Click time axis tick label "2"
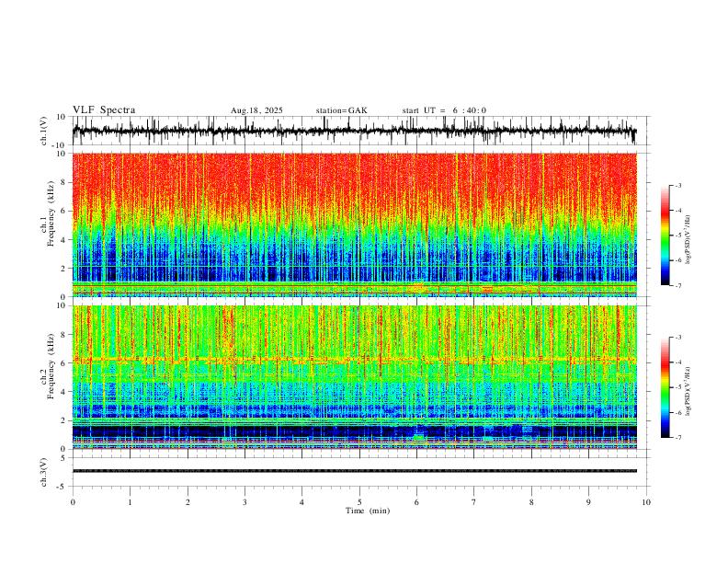 (188, 502)
